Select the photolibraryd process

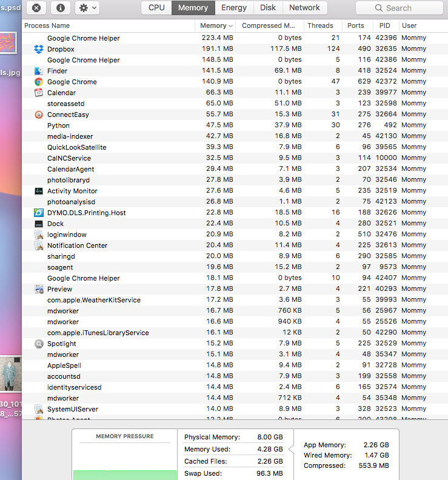235,180
